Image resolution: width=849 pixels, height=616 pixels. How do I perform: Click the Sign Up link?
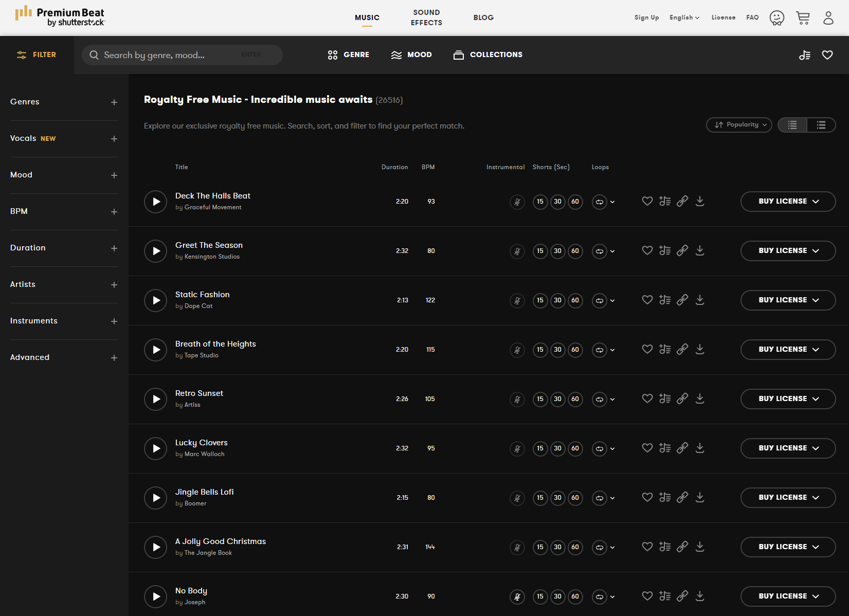pos(646,17)
